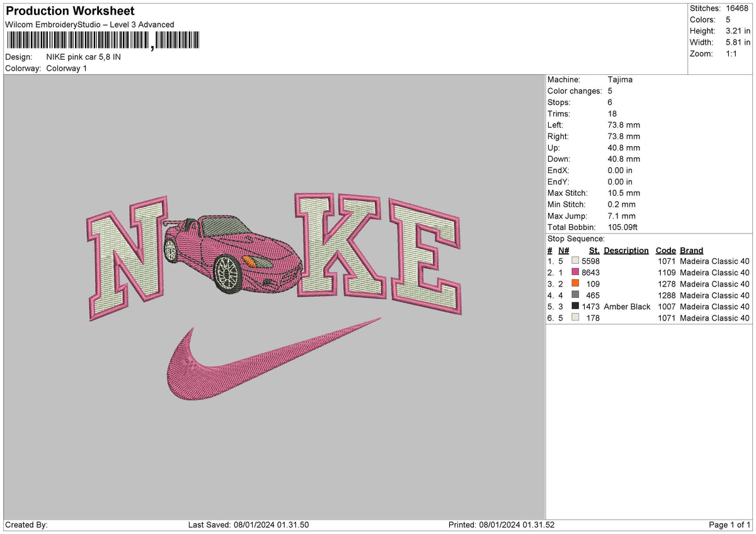Click stitch count 8643 in stop row 2

[x=590, y=273]
